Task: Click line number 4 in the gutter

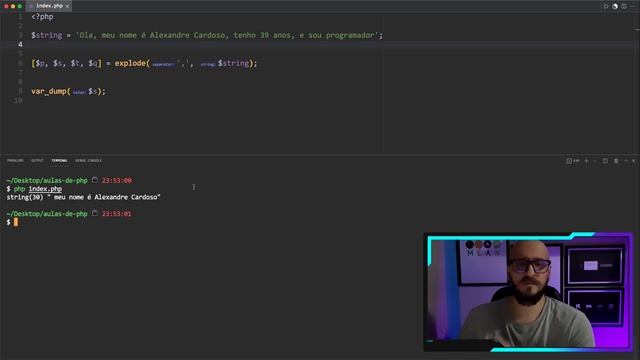Action: pos(20,44)
